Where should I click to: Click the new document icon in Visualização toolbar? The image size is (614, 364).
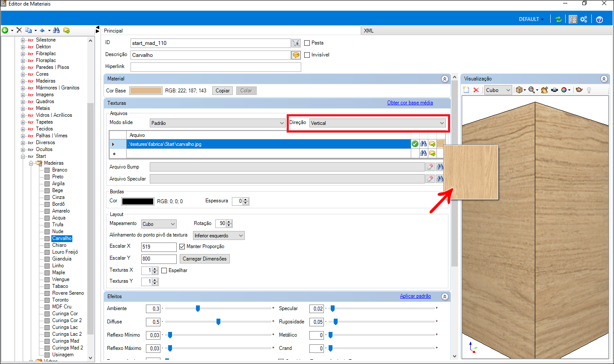tap(466, 90)
